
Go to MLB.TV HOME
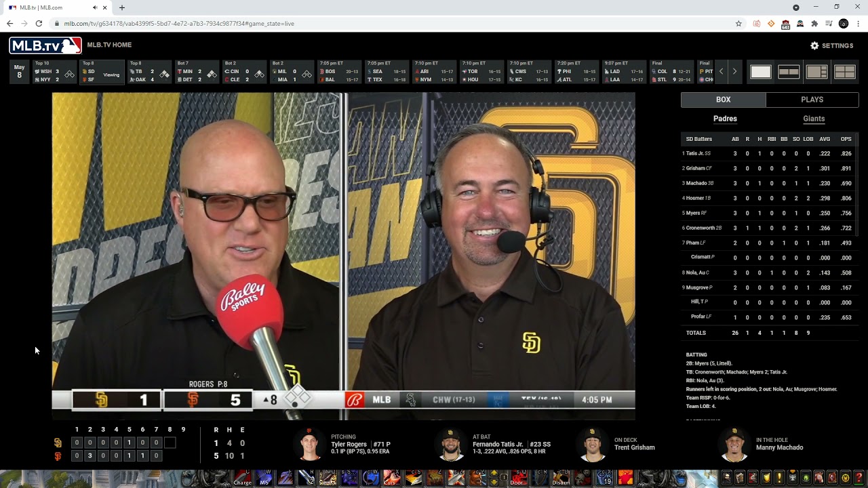coord(109,45)
